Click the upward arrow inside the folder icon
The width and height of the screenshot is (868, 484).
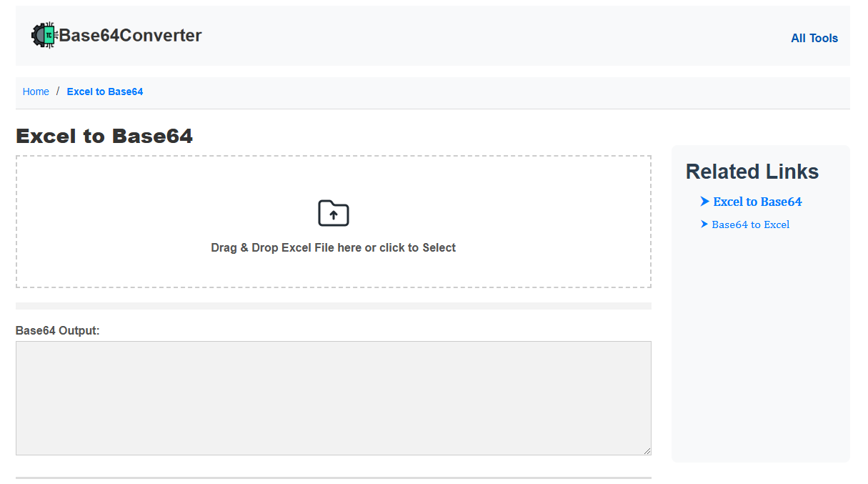[333, 215]
